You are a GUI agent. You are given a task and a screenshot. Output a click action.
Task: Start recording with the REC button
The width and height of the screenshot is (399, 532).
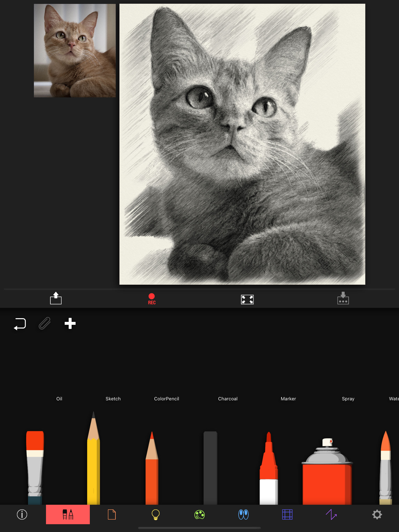click(x=152, y=299)
